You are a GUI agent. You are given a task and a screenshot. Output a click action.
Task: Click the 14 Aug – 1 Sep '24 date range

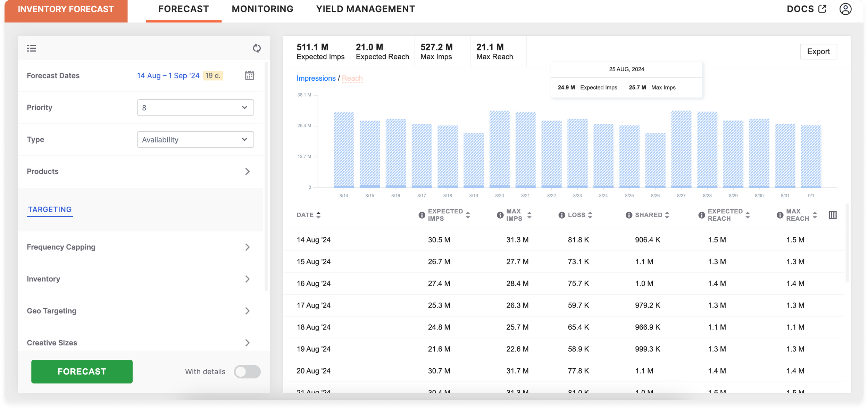point(168,75)
